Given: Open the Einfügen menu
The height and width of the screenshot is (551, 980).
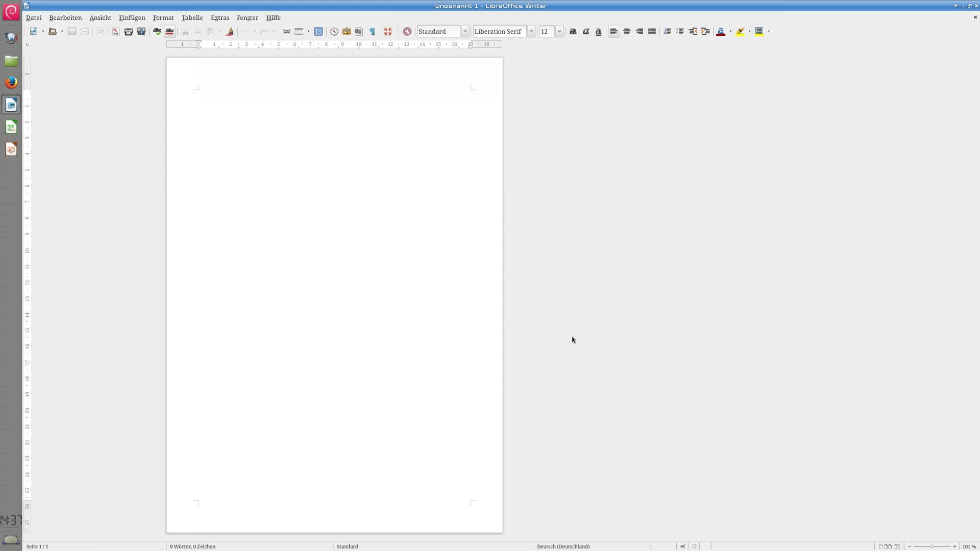Looking at the screenshot, I should click(x=132, y=18).
